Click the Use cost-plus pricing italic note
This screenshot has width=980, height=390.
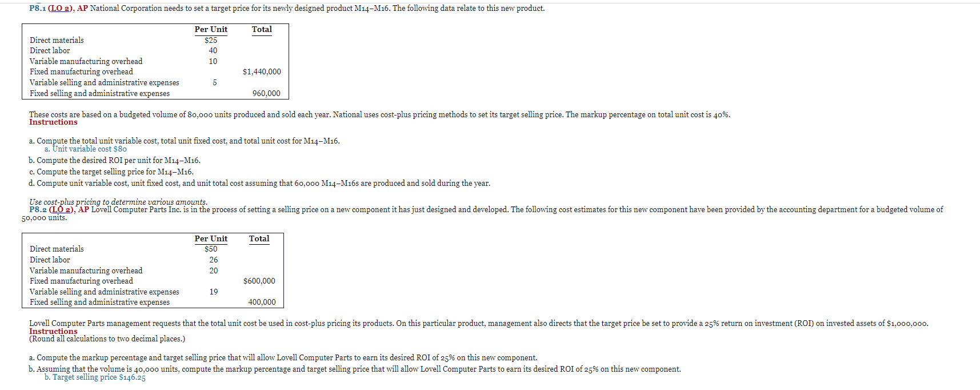coord(118,202)
